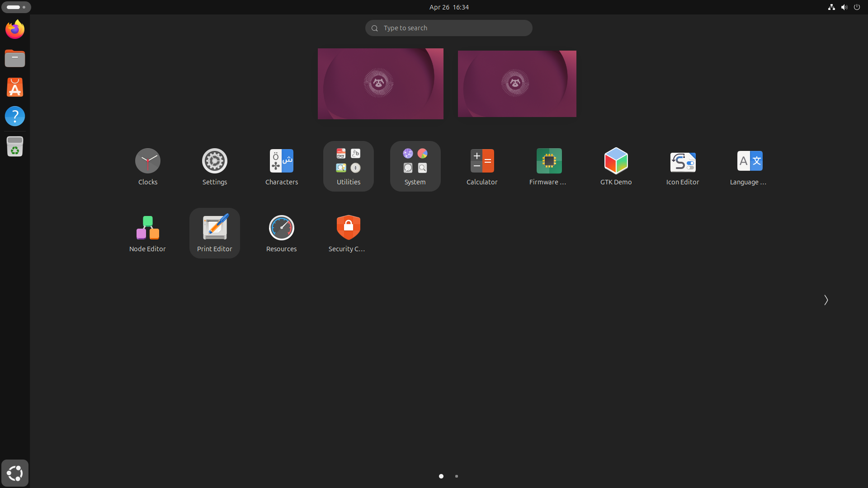Click the Show Apps button in the dock
The height and width of the screenshot is (488, 868).
pyautogui.click(x=15, y=473)
